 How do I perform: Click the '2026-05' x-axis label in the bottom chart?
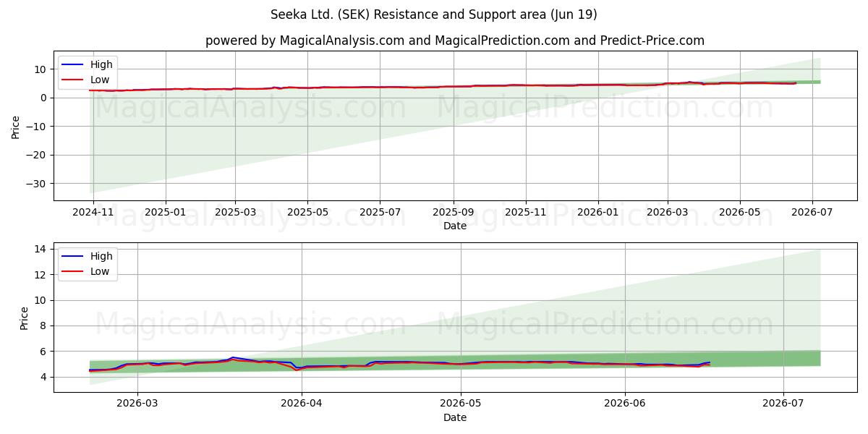(461, 404)
